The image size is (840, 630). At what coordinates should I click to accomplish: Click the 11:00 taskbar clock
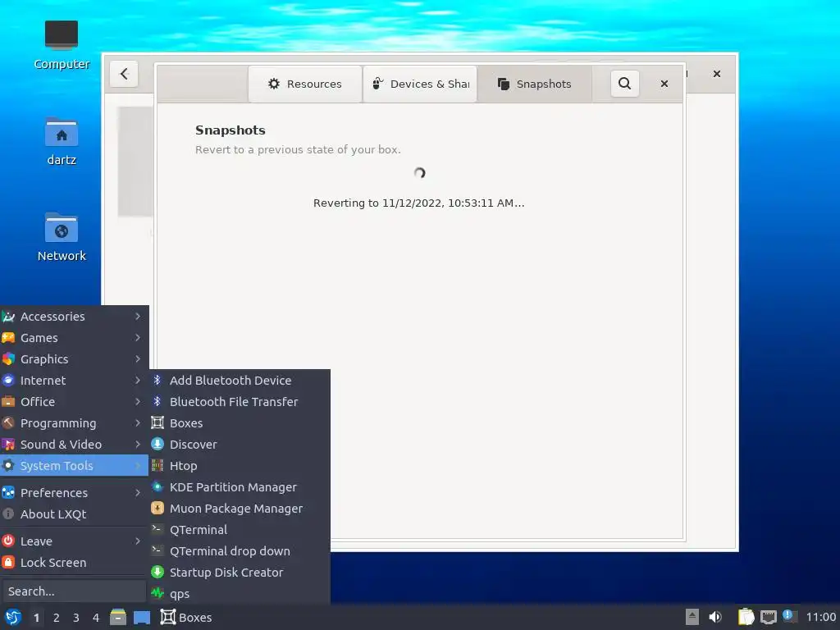(x=820, y=617)
